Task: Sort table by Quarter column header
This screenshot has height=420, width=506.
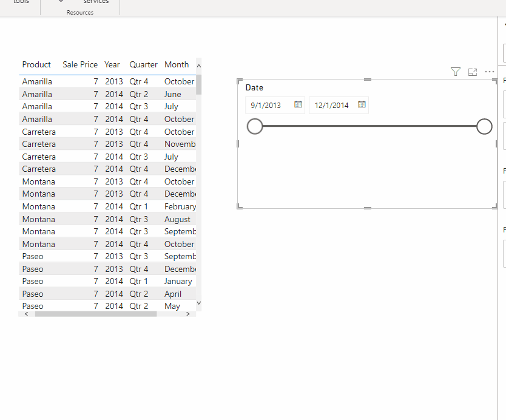Action: [143, 64]
